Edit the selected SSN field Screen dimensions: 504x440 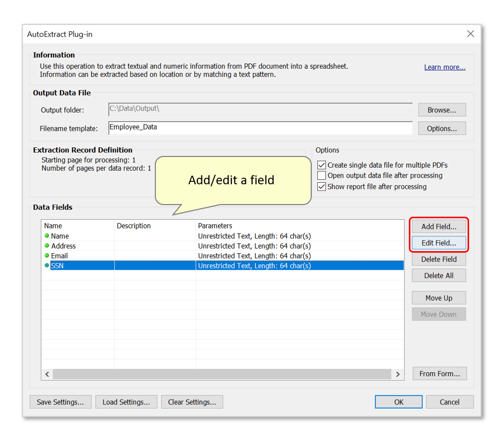438,243
